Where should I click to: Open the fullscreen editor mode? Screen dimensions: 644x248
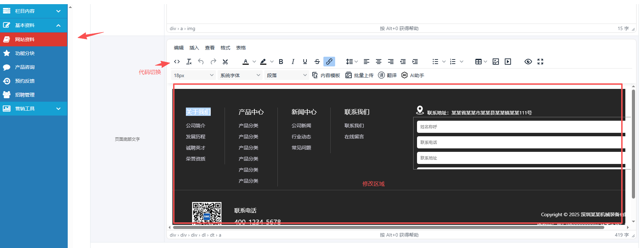pos(540,62)
